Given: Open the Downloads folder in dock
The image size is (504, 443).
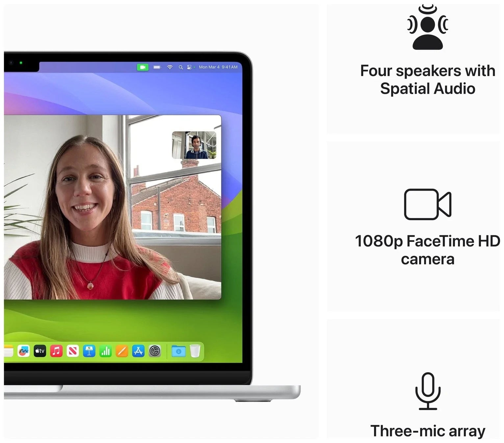Looking at the screenshot, I should 179,351.
